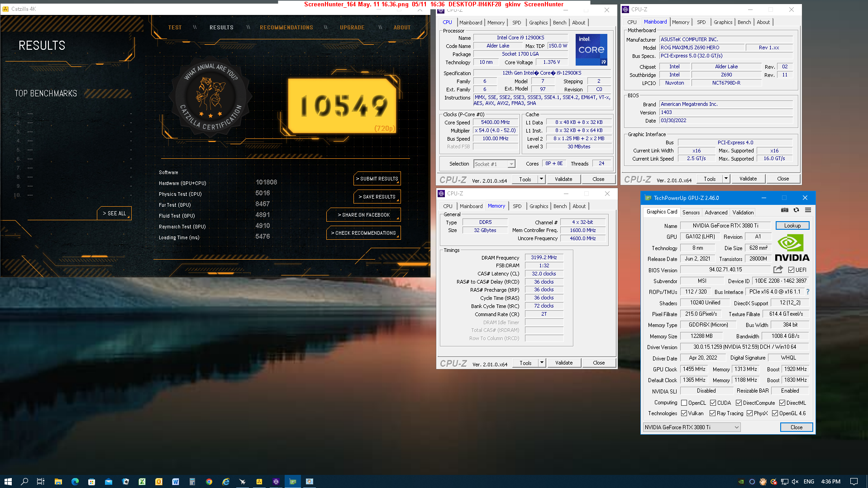Open Solitaire cards app from the taskbar
The image size is (868, 488).
pyautogui.click(x=125, y=482)
